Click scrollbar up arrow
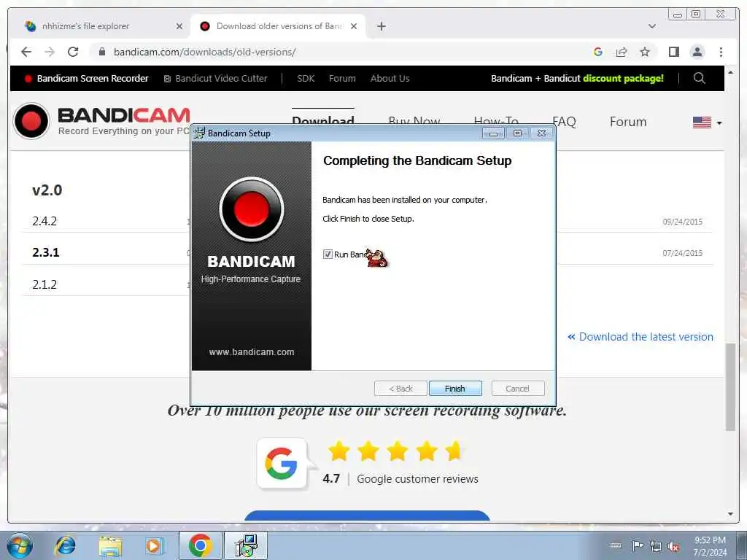The height and width of the screenshot is (560, 747). [731, 72]
